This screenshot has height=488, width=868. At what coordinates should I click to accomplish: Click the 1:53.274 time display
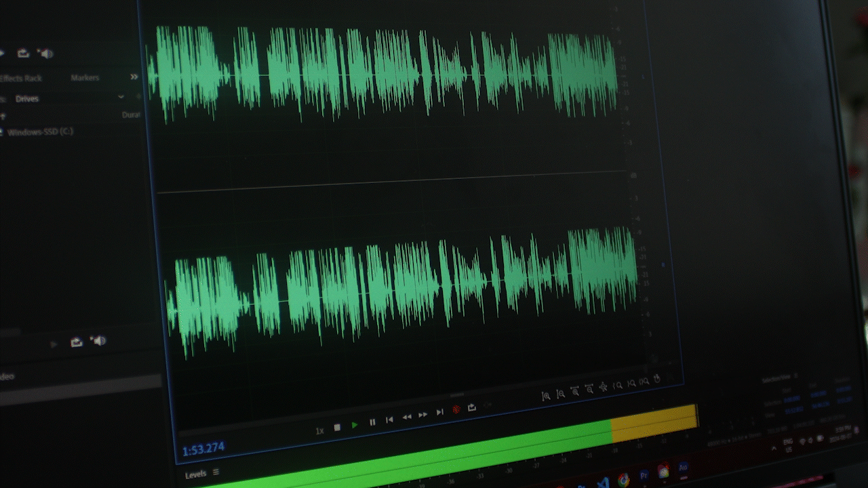pos(203,448)
